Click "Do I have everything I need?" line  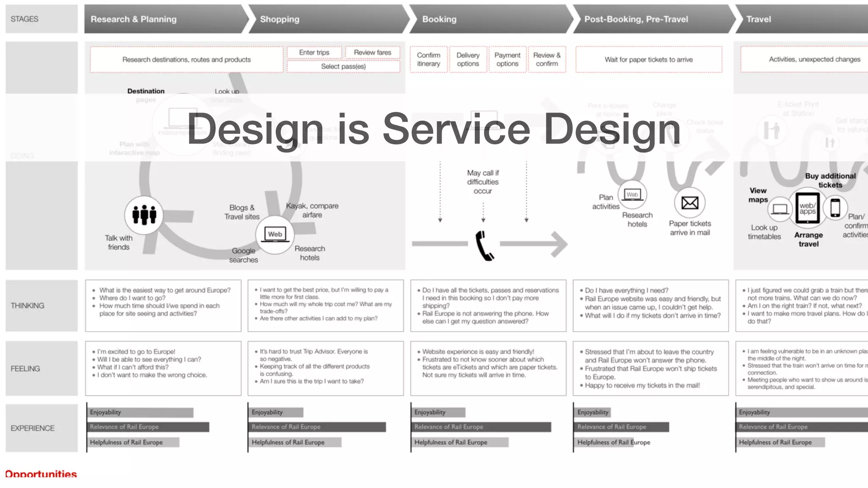click(626, 291)
